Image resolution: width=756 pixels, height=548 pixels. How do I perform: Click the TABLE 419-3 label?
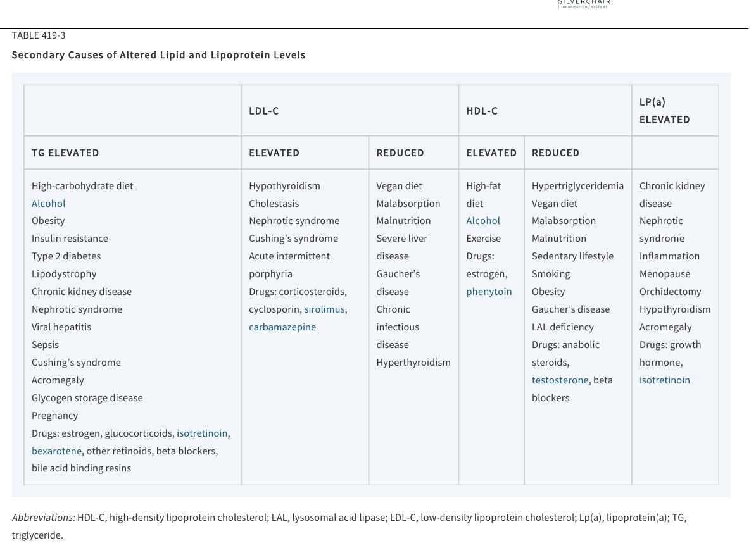[39, 35]
